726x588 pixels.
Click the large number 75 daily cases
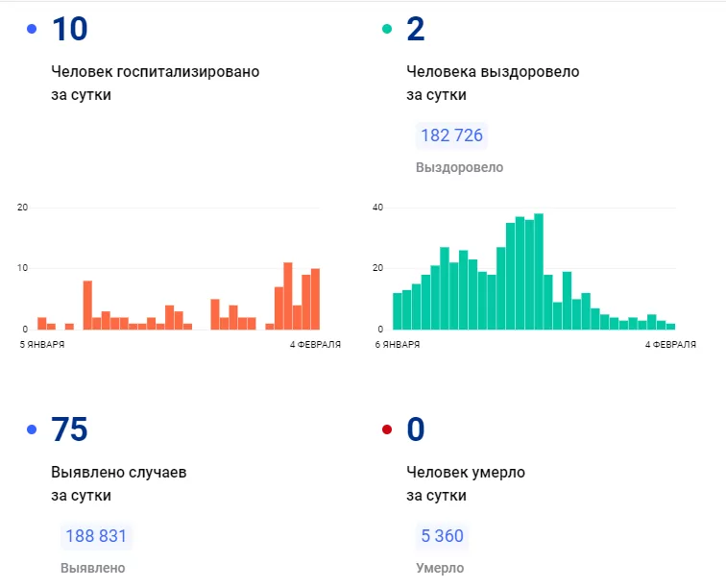(69, 429)
